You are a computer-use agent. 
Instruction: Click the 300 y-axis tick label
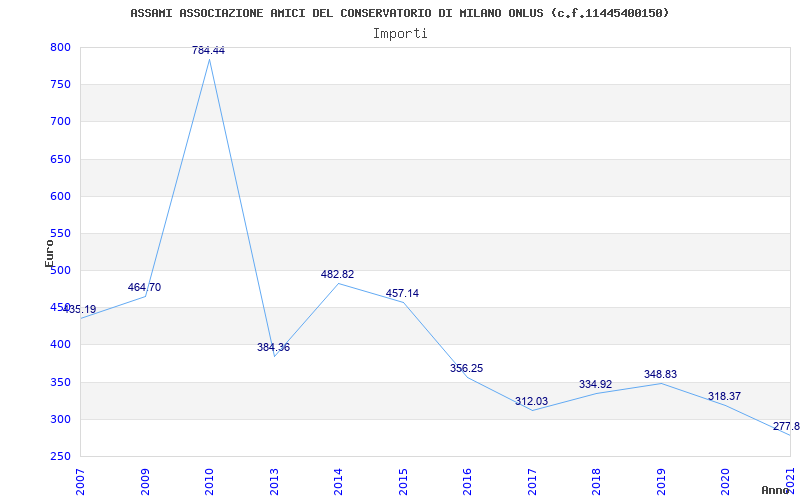coord(60,420)
